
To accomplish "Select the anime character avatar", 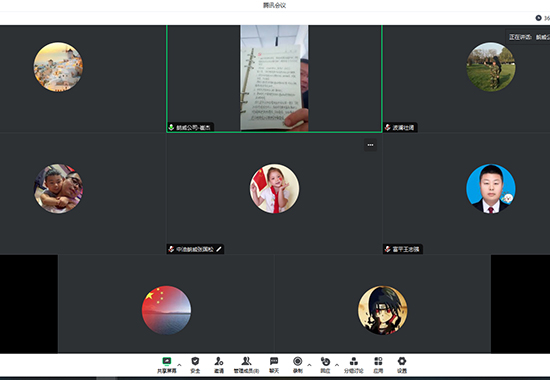I will (383, 310).
